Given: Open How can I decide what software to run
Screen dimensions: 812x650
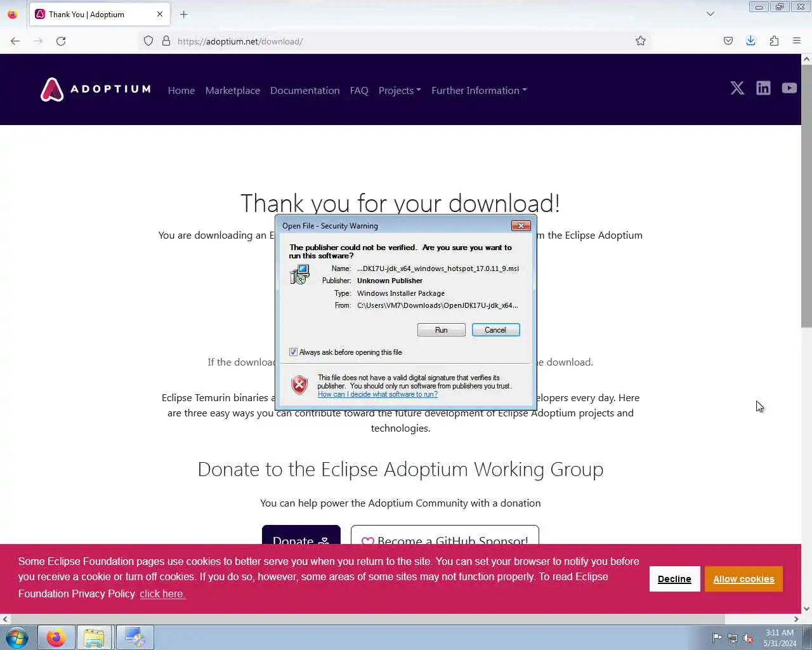Looking at the screenshot, I should click(377, 394).
